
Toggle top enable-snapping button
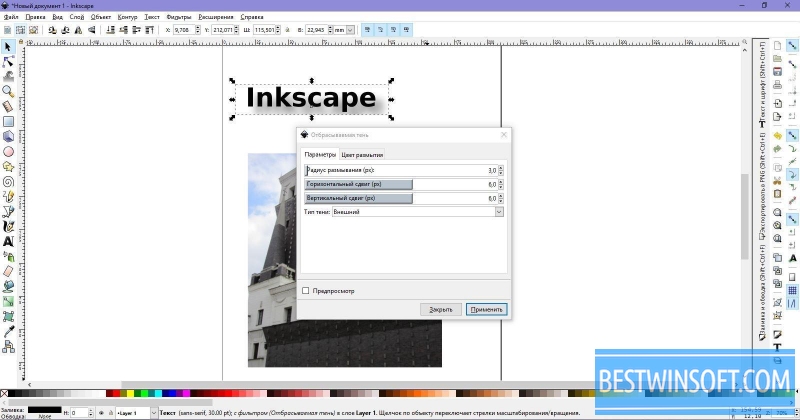click(x=792, y=45)
